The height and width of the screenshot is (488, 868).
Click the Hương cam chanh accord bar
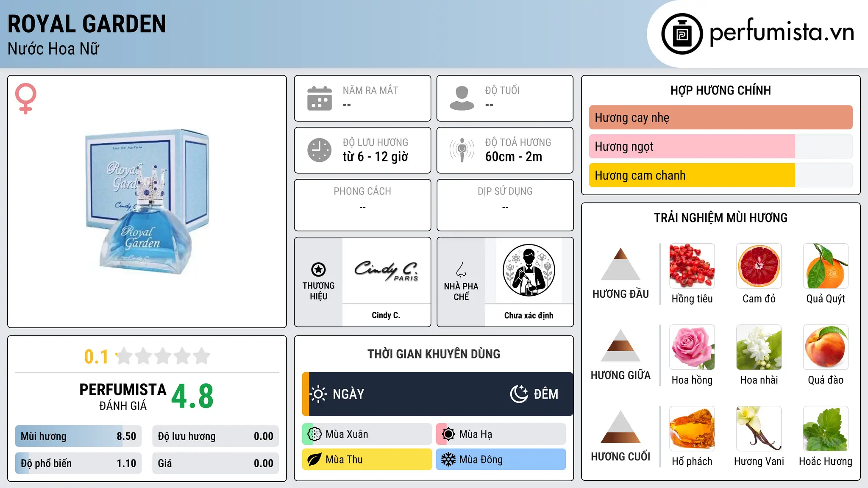tap(721, 175)
